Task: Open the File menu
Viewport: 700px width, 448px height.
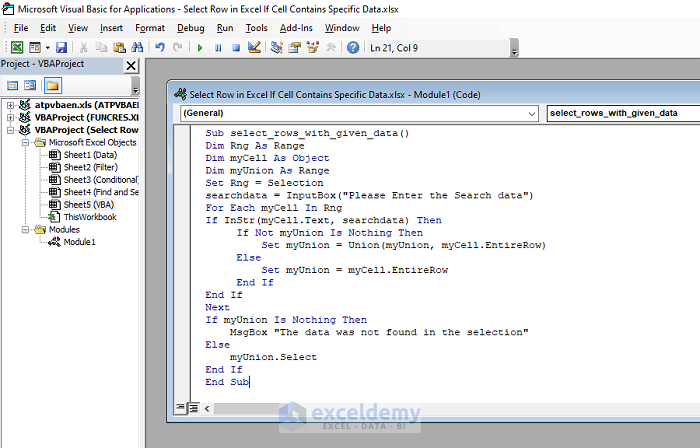Action: pos(21,28)
